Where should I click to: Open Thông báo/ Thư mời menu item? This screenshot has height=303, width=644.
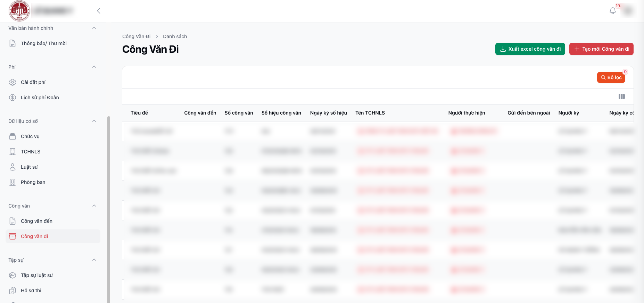43,43
